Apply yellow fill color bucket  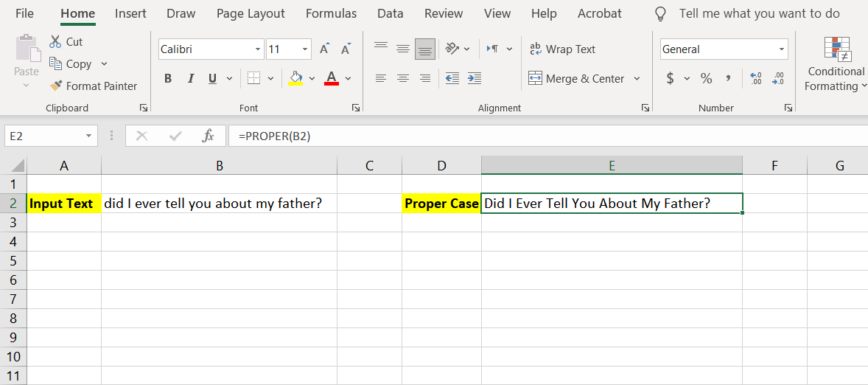point(296,78)
